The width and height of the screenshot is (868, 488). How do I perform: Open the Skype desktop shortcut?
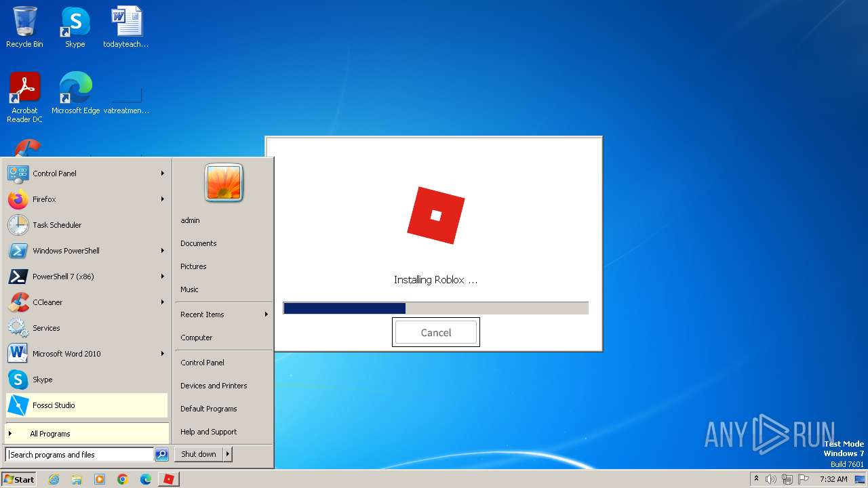point(75,28)
